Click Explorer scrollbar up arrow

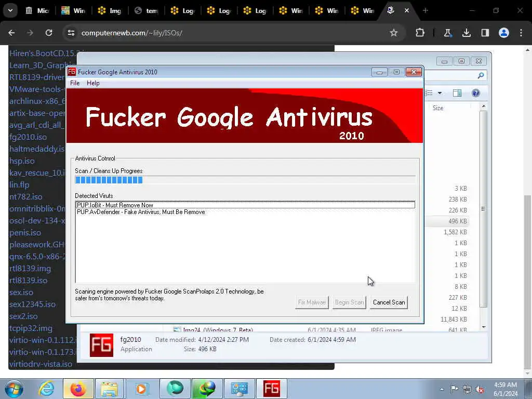coord(484,106)
